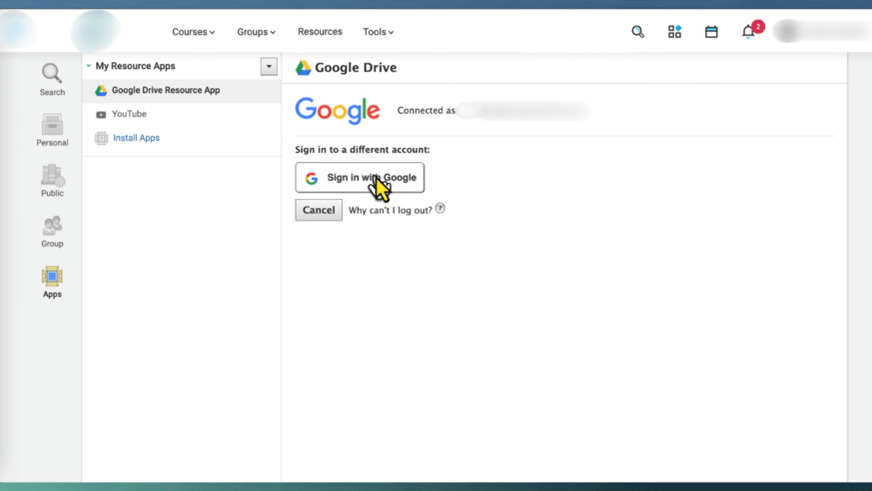Open Personal resources in sidebar
The width and height of the screenshot is (872, 491).
click(52, 130)
